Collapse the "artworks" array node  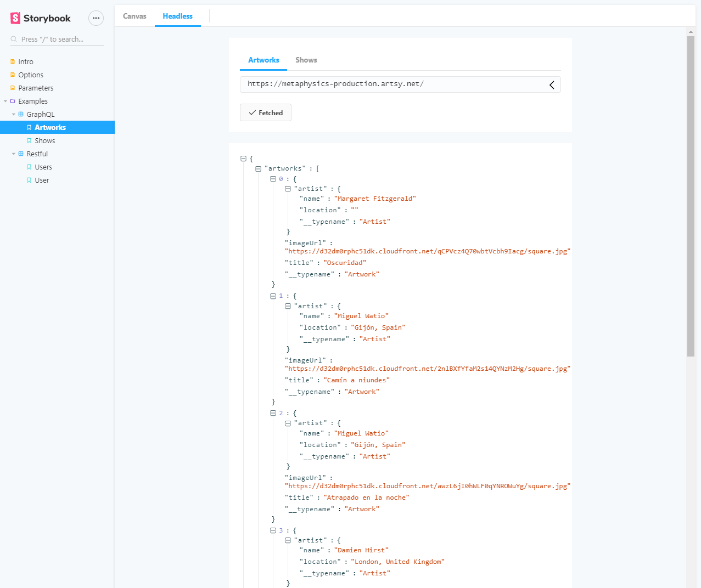[x=258, y=169]
